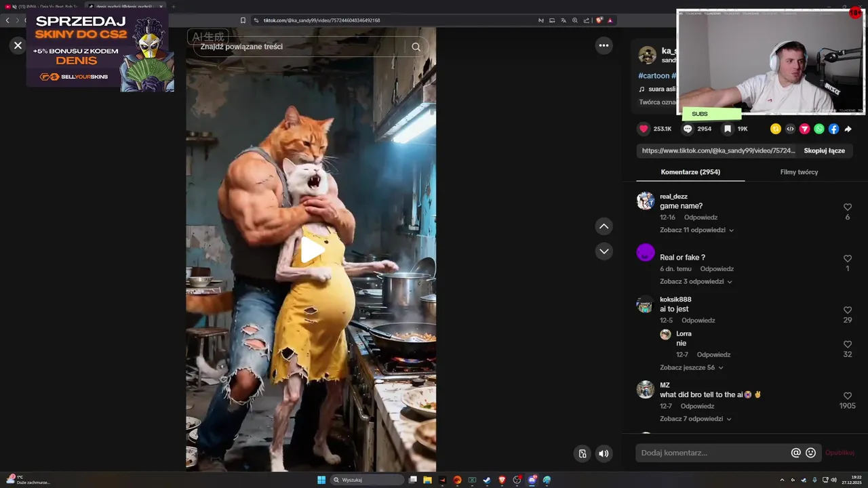Insert mention with the @ icon
Viewport: 868px width, 488px height.
pos(795,453)
